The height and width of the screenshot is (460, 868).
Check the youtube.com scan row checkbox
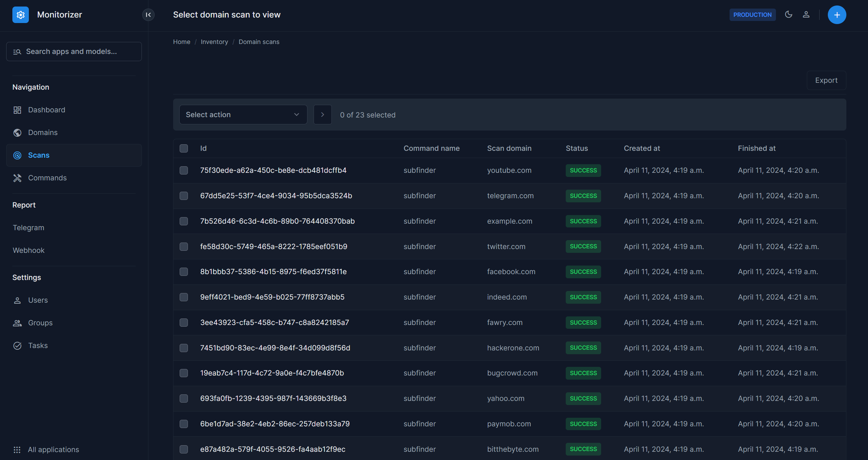[x=184, y=170]
